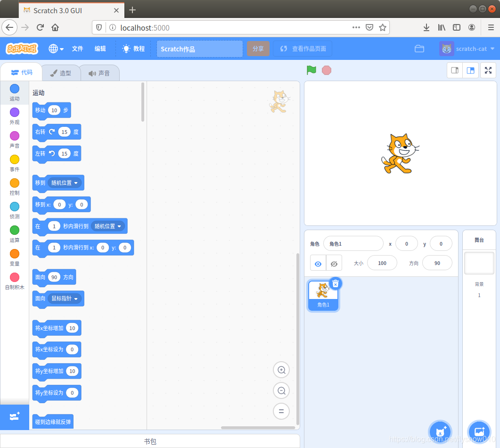This screenshot has height=448, width=500.
Task: Select the 外观 purple category
Action: [x=14, y=116]
